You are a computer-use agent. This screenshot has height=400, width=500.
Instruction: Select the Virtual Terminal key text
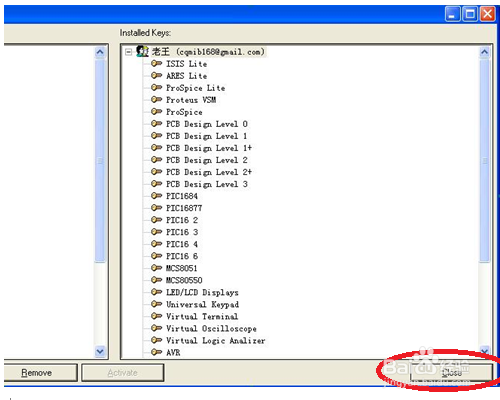pos(202,316)
